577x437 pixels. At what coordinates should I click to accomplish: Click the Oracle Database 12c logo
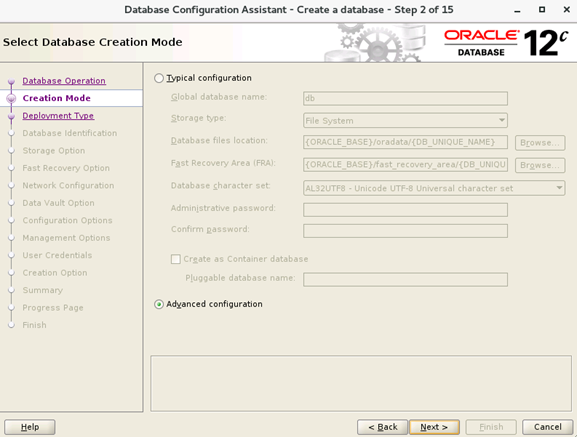[x=506, y=43]
